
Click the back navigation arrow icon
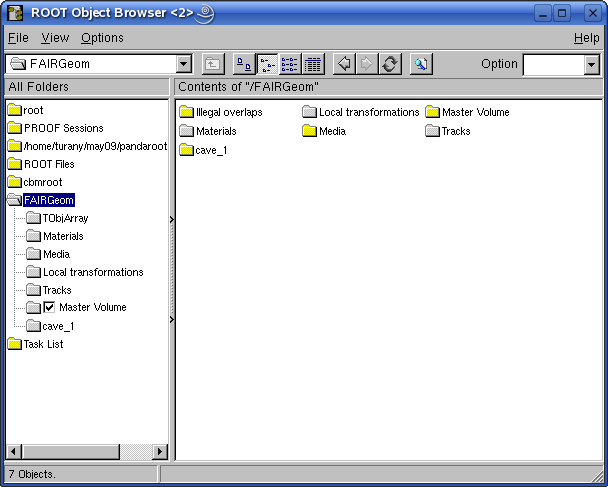coord(343,64)
